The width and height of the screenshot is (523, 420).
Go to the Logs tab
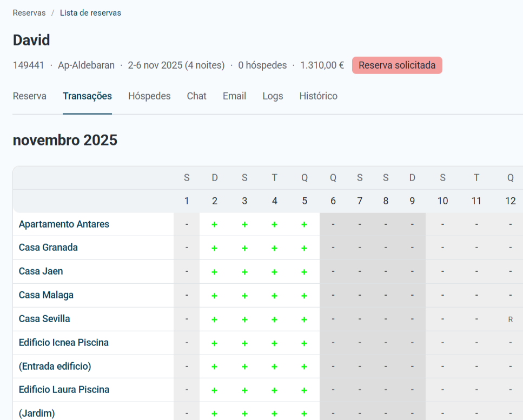click(x=273, y=96)
